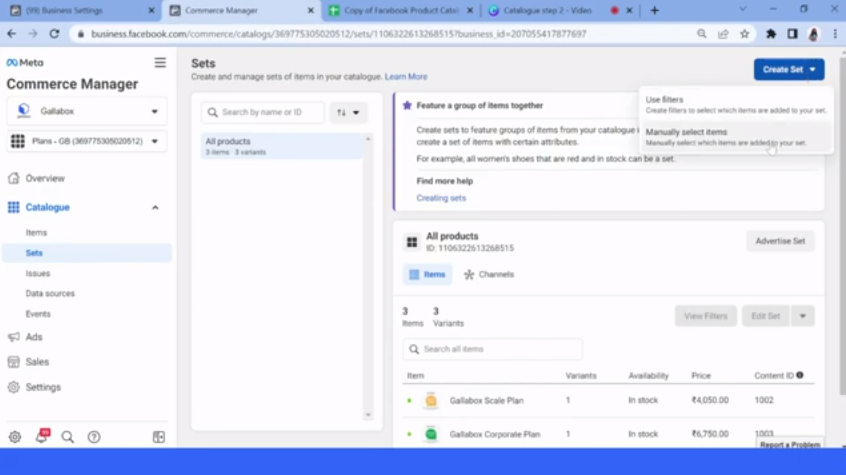This screenshot has width=846, height=475.
Task: Open the Learn More link
Action: coord(406,77)
